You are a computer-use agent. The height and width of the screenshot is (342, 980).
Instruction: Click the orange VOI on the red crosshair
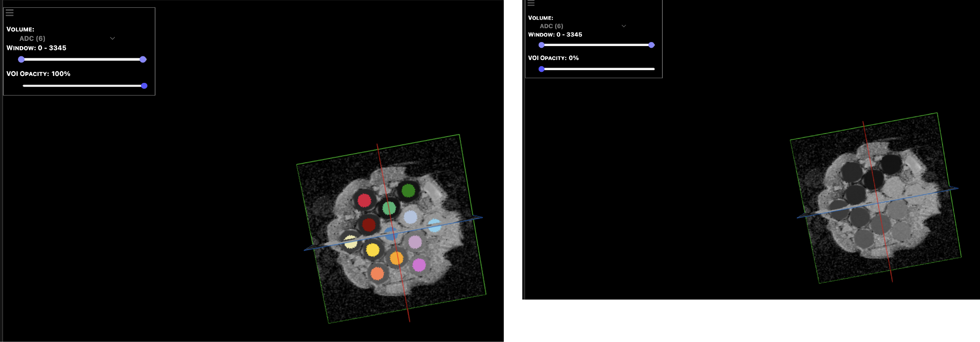(x=396, y=258)
